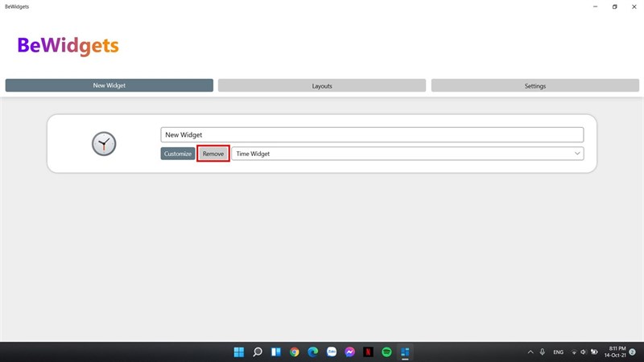Open Microsoft Edge from taskbar
The width and height of the screenshot is (644, 362).
point(313,352)
